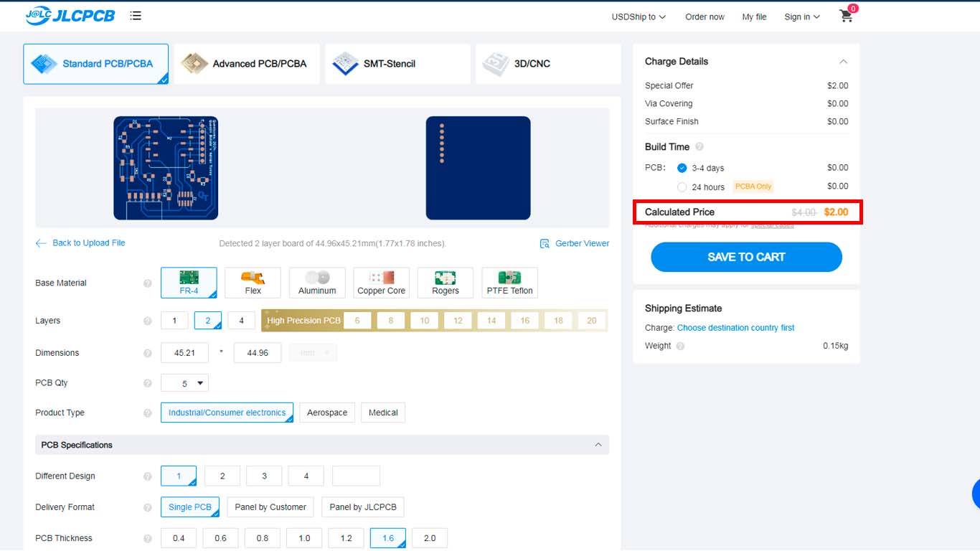Click the SAVE TO CART button
The width and height of the screenshot is (980, 551).
coord(746,257)
